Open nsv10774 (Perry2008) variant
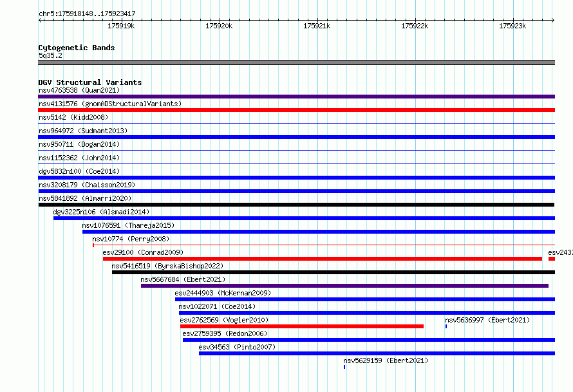This screenshot has width=573, height=392. click(131, 239)
